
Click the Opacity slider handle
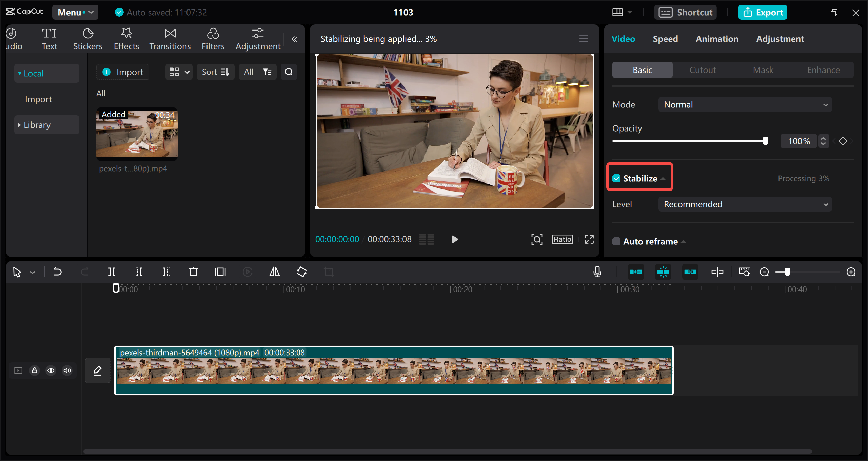[x=765, y=141]
